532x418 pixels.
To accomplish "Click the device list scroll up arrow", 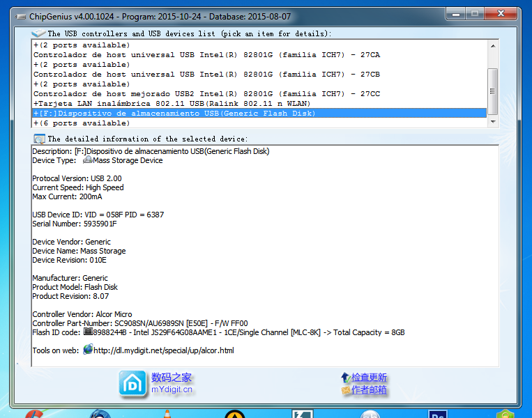I will point(493,46).
